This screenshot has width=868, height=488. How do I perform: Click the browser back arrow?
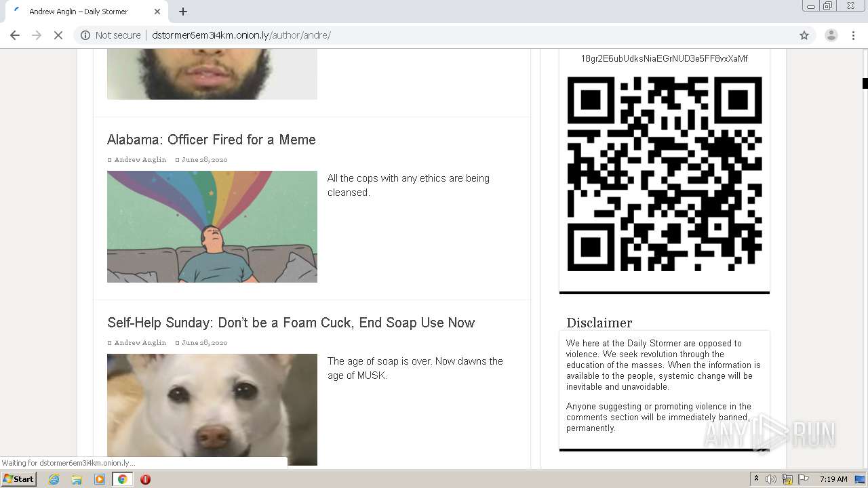click(x=15, y=35)
